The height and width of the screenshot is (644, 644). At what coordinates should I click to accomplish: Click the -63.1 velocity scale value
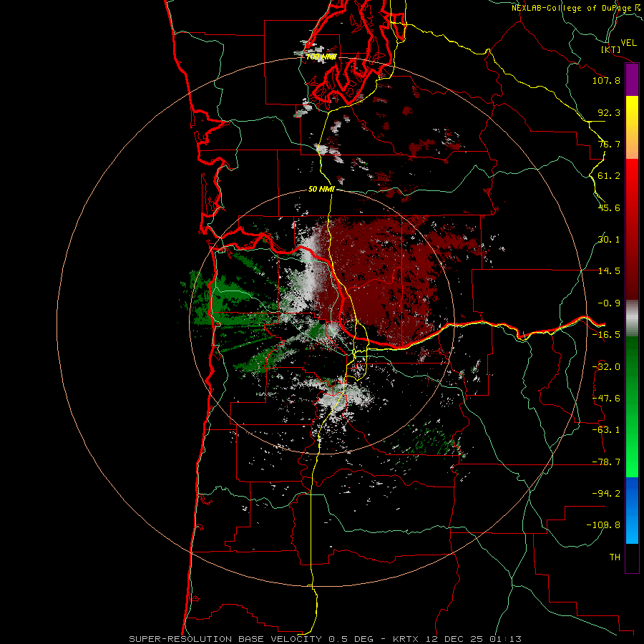[606, 430]
